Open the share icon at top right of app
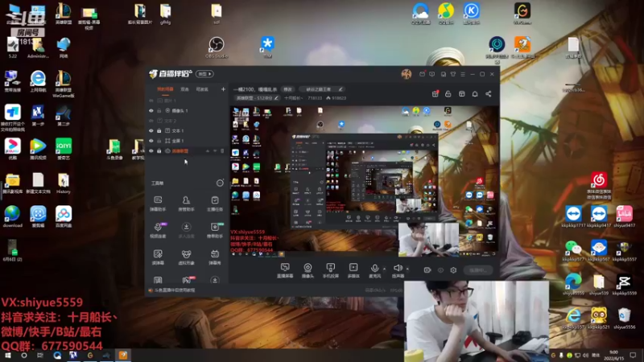 click(489, 94)
